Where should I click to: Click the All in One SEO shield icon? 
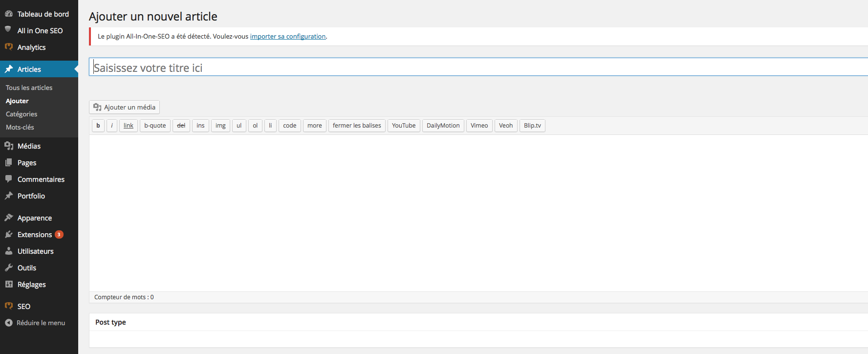(8, 29)
